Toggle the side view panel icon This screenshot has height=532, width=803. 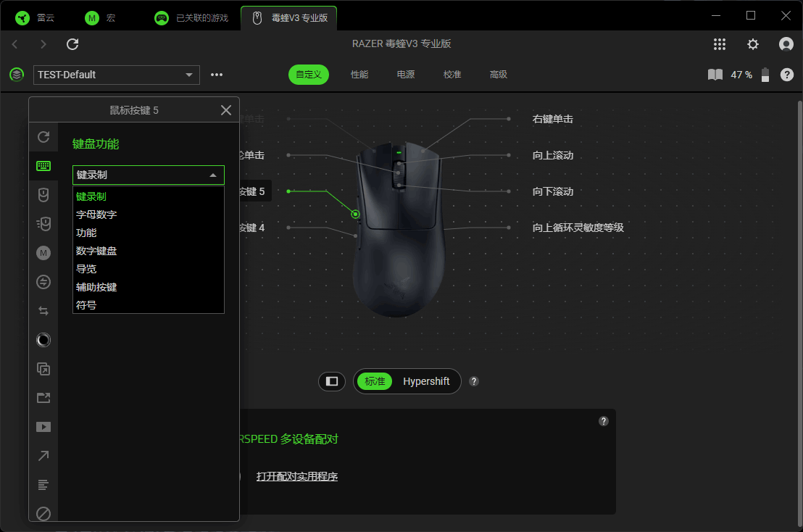[x=332, y=381]
